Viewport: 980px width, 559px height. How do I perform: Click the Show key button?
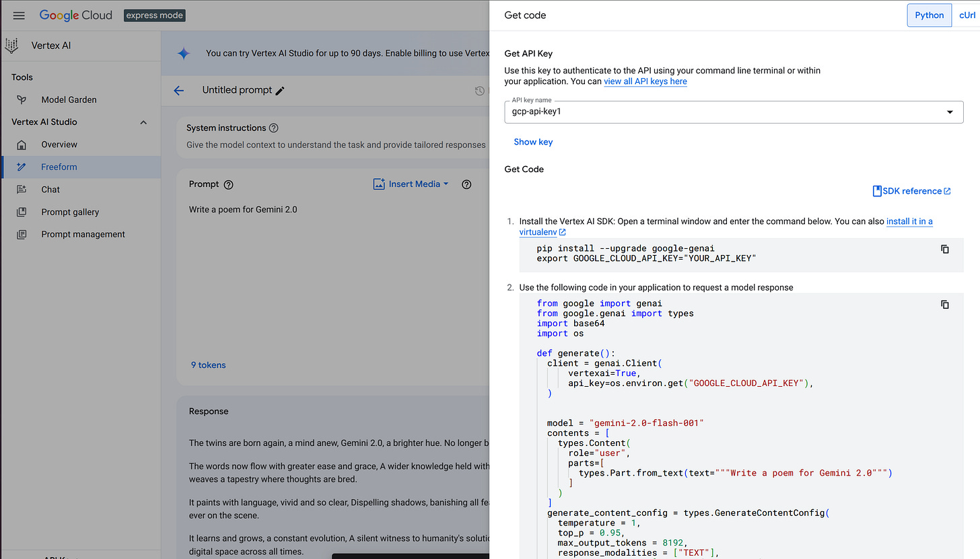533,142
